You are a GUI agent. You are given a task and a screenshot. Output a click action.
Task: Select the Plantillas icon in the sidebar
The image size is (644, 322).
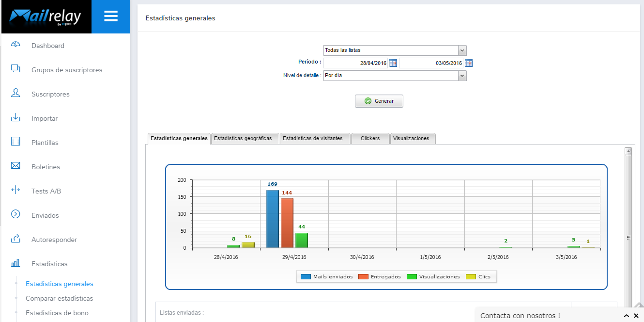16,142
